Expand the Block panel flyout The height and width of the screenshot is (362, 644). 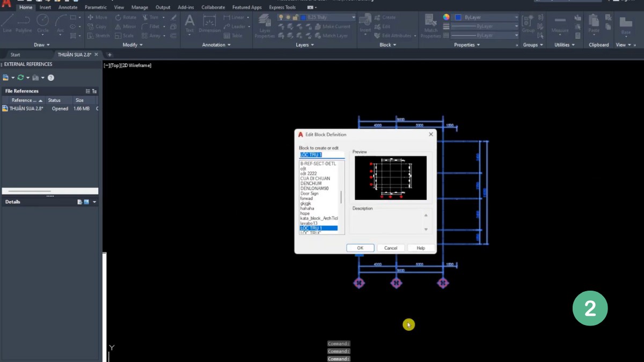[387, 45]
